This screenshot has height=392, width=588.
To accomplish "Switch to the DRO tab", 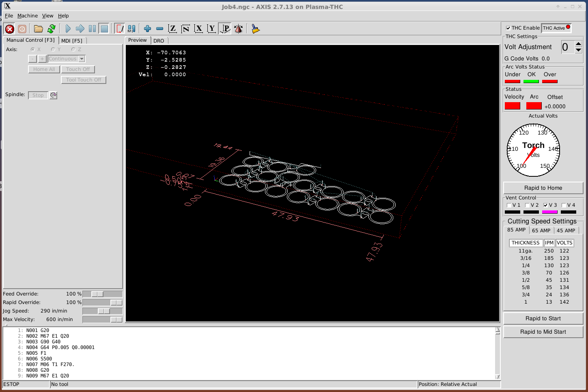I will point(159,41).
